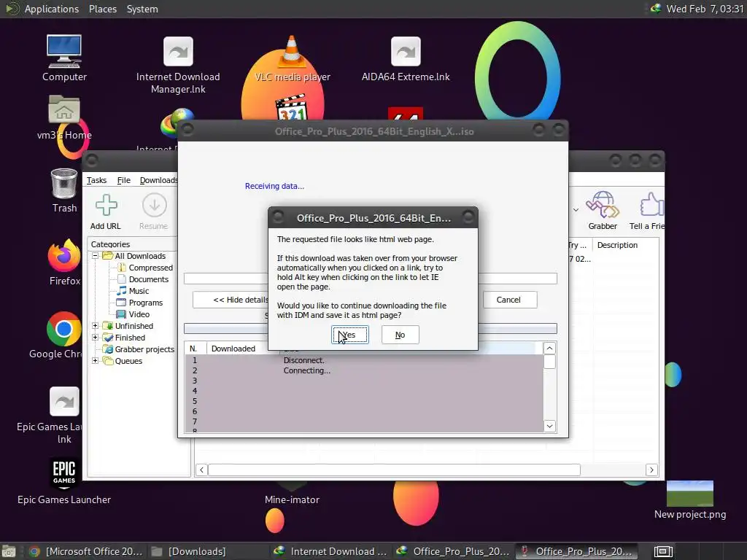Open the Applications menu in top panel
747x560 pixels.
click(52, 9)
